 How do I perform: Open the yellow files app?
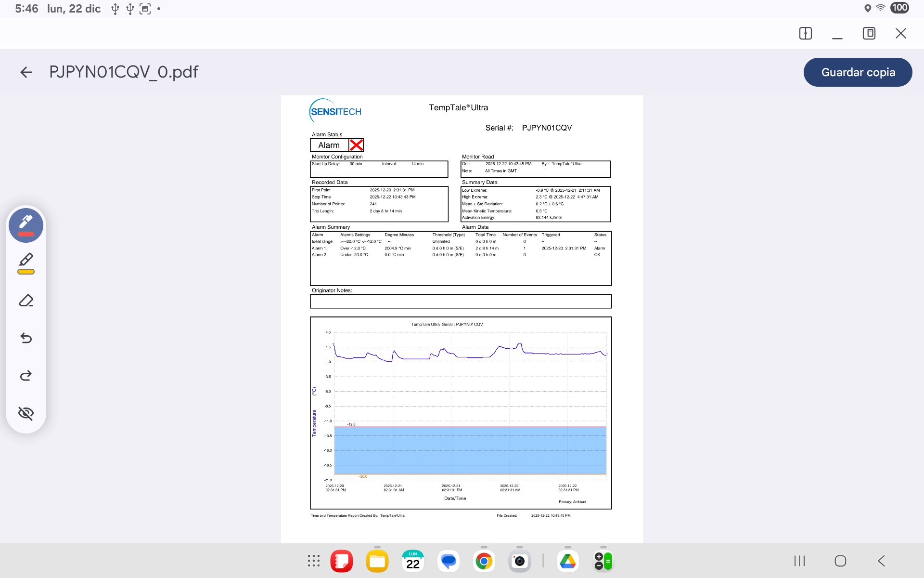pyautogui.click(x=377, y=561)
